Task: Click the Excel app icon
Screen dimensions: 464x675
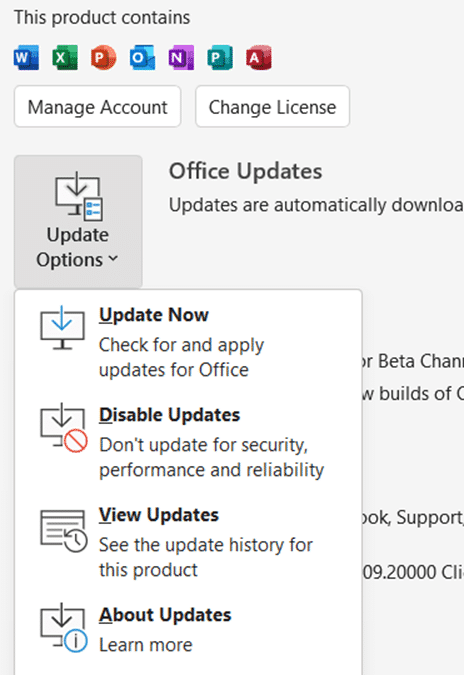Action: coord(65,57)
